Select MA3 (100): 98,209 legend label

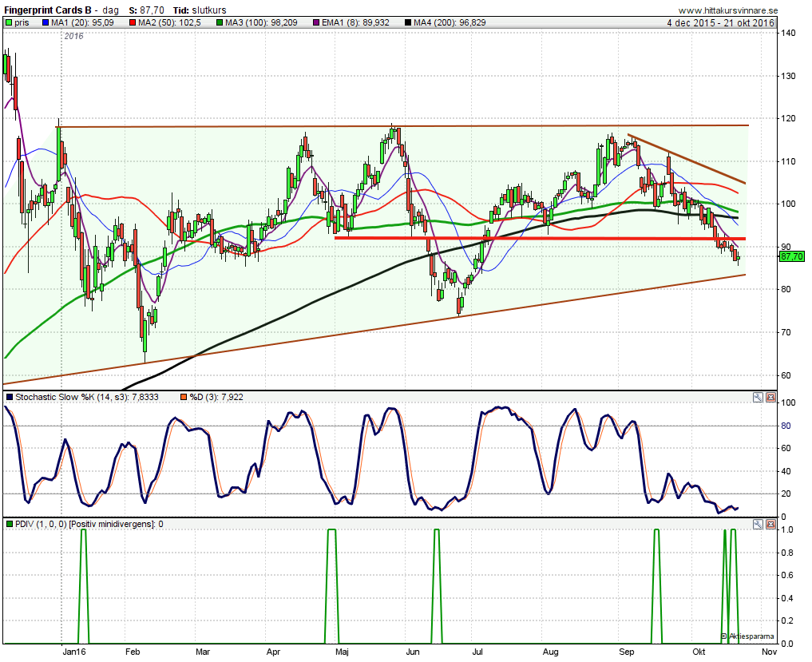point(262,22)
